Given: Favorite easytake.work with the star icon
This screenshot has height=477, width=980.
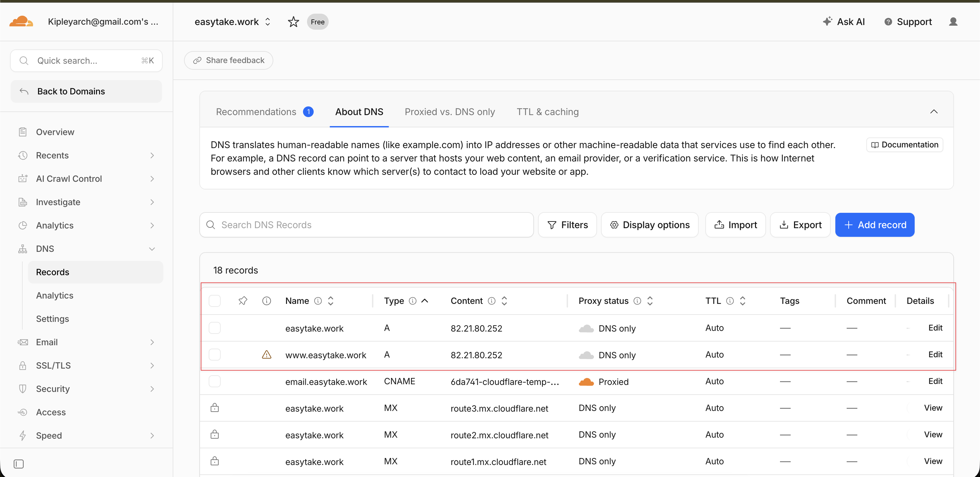Looking at the screenshot, I should pyautogui.click(x=293, y=22).
